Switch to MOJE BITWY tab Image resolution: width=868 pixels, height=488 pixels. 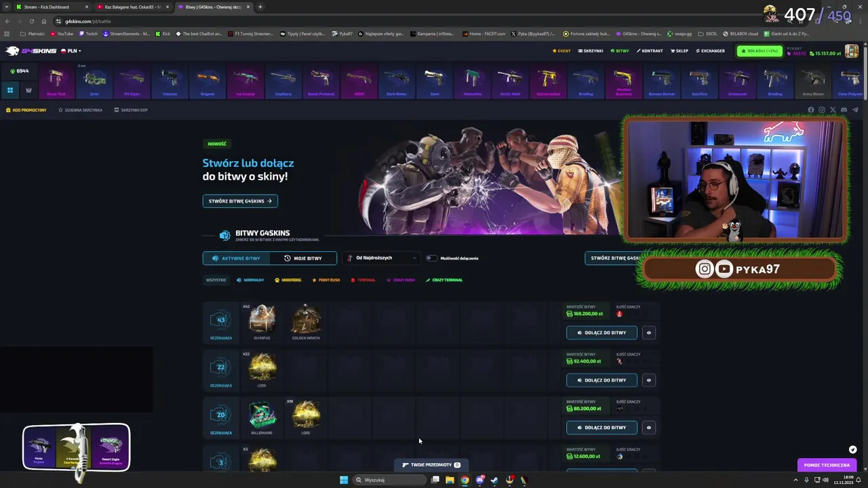tap(303, 258)
